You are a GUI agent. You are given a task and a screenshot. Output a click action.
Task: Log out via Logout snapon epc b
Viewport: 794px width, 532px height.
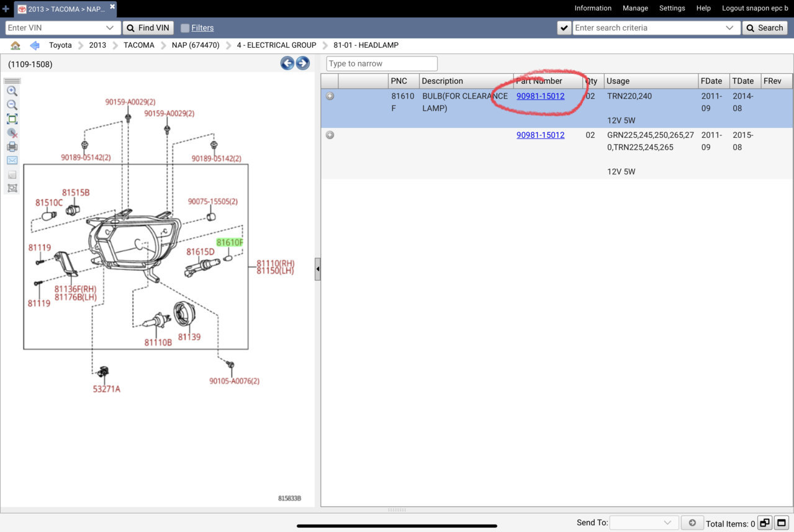click(x=755, y=8)
